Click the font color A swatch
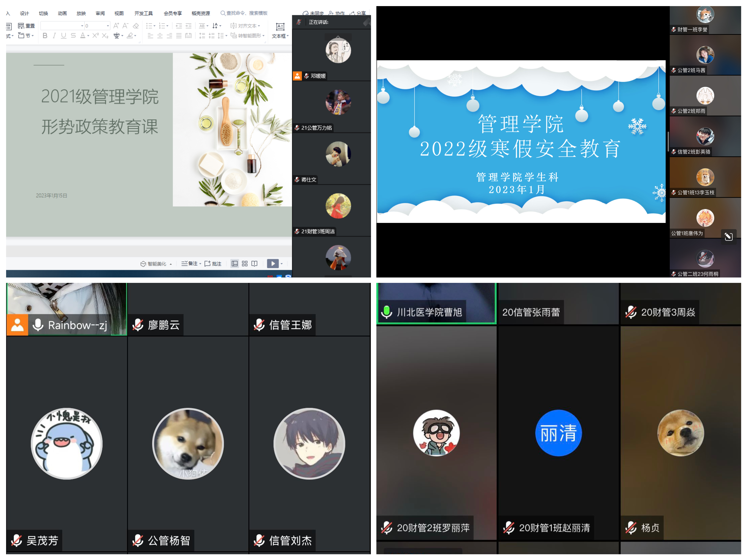The image size is (747, 560). pos(83,36)
